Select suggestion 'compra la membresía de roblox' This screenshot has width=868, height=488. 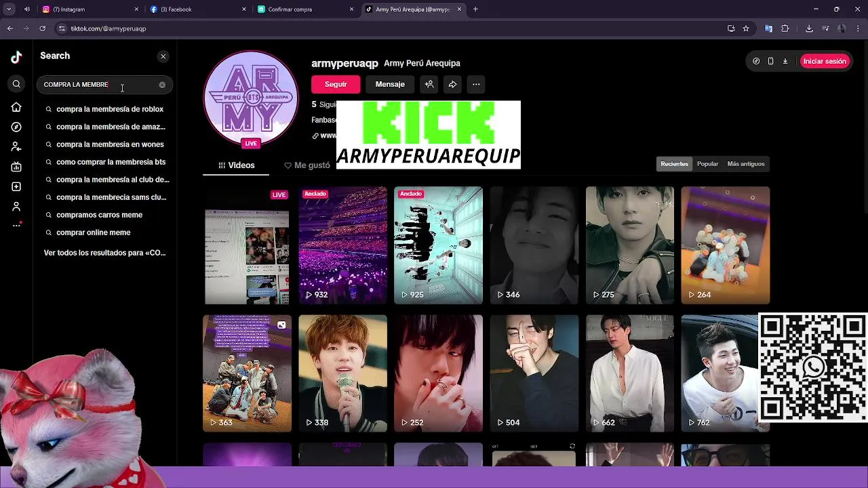(x=104, y=109)
